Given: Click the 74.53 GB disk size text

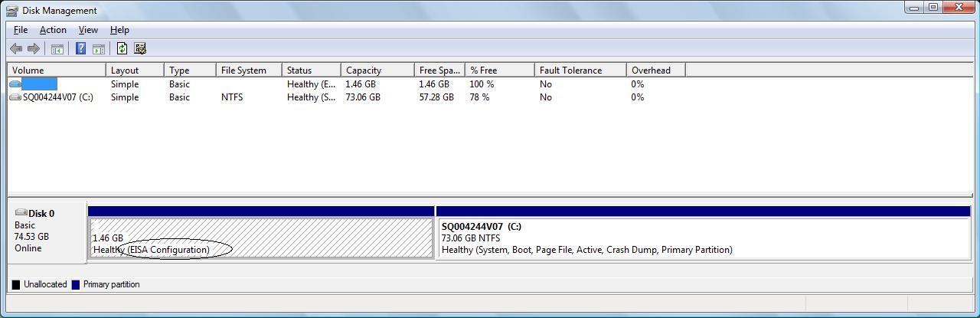Looking at the screenshot, I should click(x=31, y=237).
